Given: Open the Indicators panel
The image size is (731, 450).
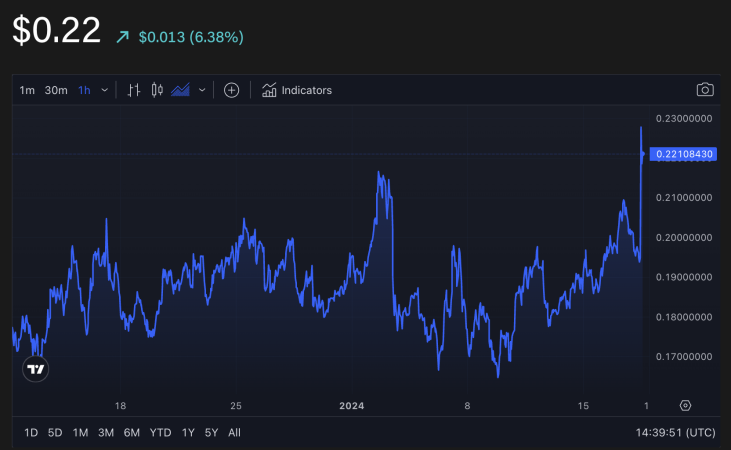Looking at the screenshot, I should [x=296, y=90].
